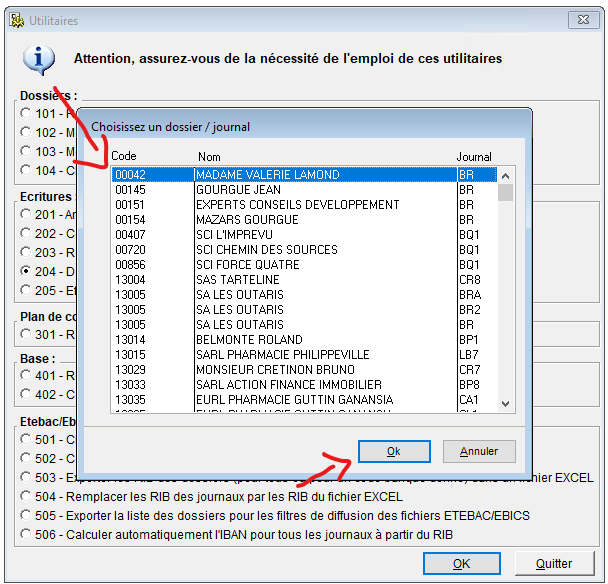The width and height of the screenshot is (608, 584).
Task: Select the GOURGUE JEAN dossier row
Action: coord(238,190)
